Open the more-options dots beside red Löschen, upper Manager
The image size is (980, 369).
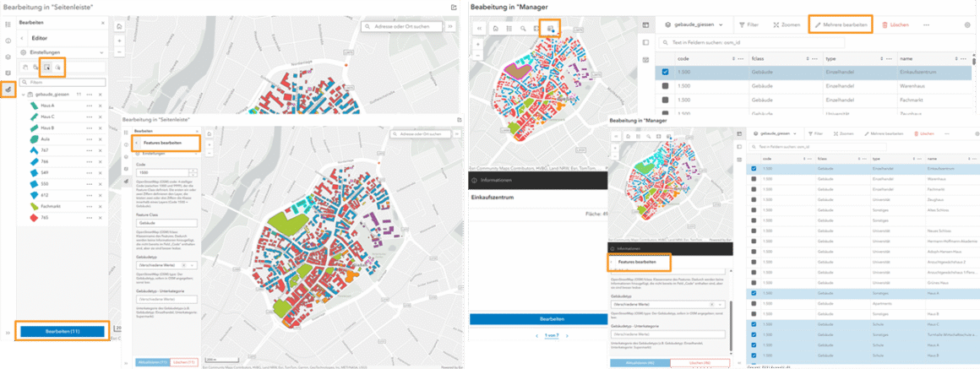pyautogui.click(x=926, y=25)
